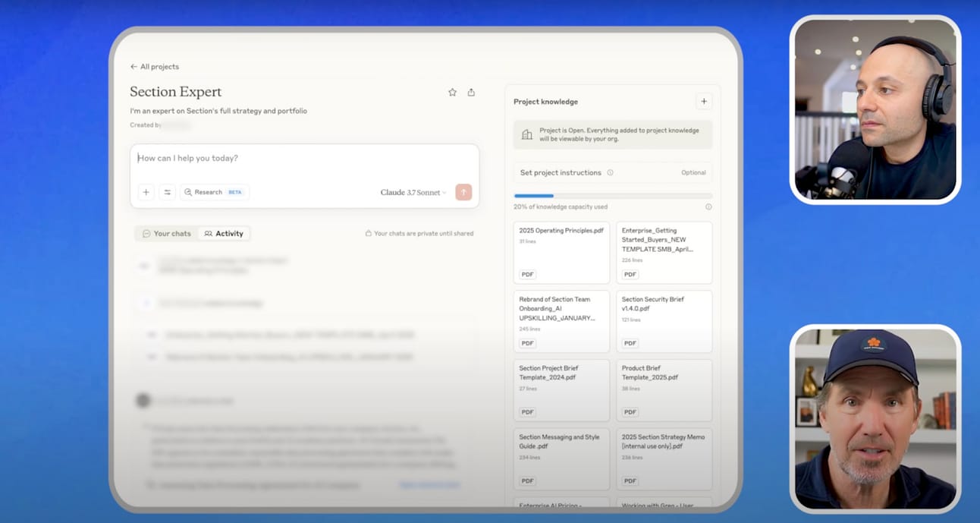Screen dimensions: 980x523
Task: Star the Section Expert project
Action: point(453,93)
